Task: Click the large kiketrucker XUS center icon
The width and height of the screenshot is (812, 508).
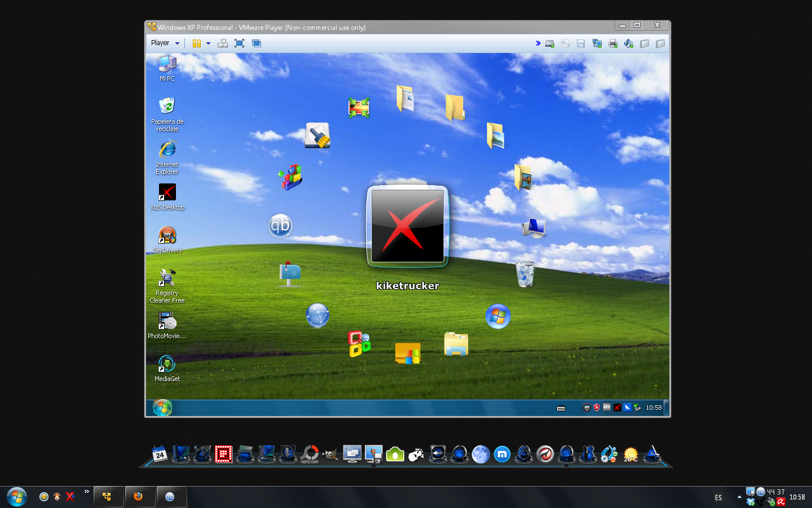Action: (408, 226)
